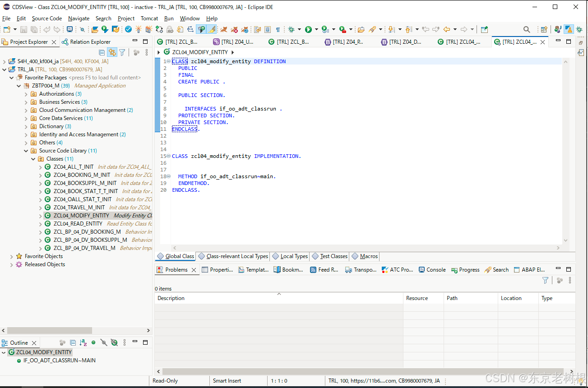Toggle alphabetical sort in Outline view
The width and height of the screenshot is (588, 388).
click(83, 343)
